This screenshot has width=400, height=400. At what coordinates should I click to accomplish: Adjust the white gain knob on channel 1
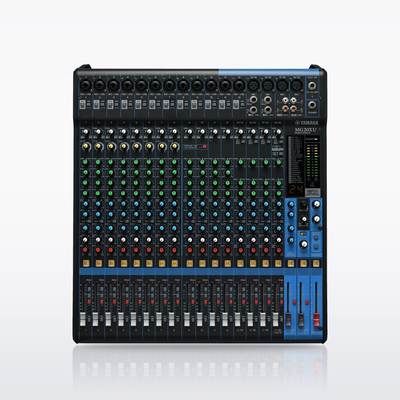tap(85, 132)
